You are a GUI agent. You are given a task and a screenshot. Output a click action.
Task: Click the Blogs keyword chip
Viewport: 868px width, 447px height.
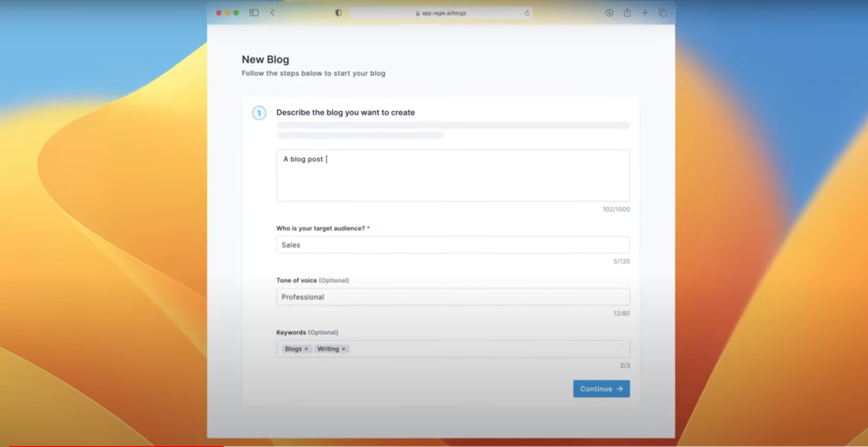coord(296,349)
